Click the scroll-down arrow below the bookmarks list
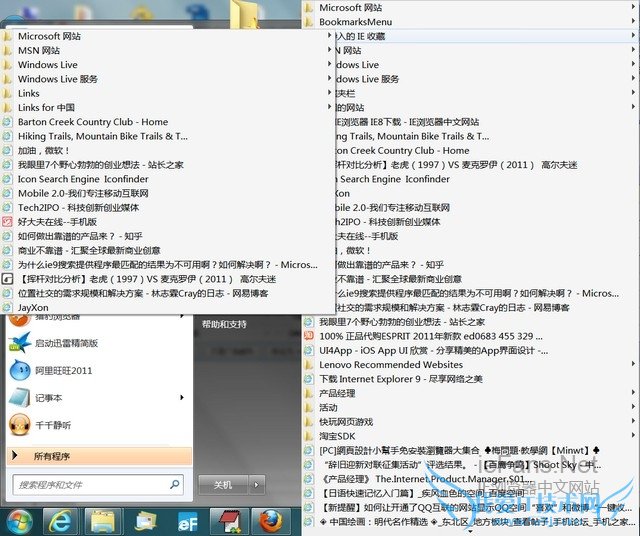640x536 pixels. (x=471, y=532)
